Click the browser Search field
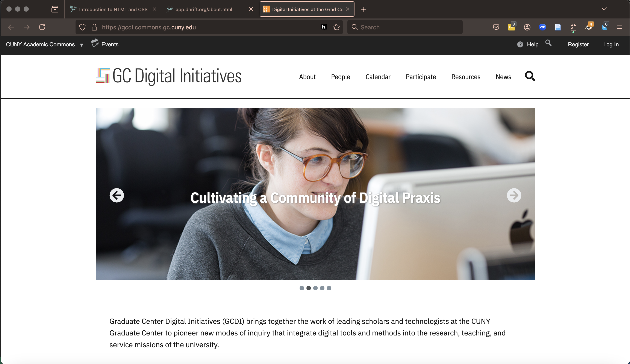The width and height of the screenshot is (630, 364). tap(405, 27)
